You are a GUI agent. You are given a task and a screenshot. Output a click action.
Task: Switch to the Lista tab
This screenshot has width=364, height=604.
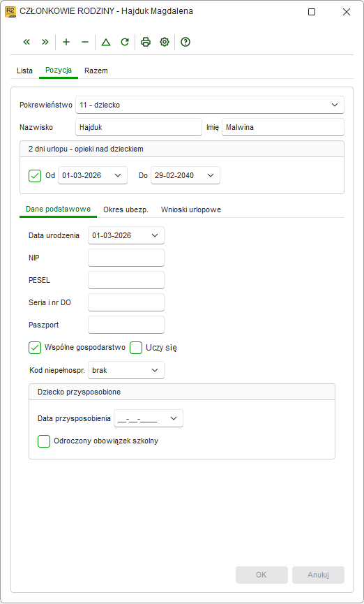pos(24,71)
